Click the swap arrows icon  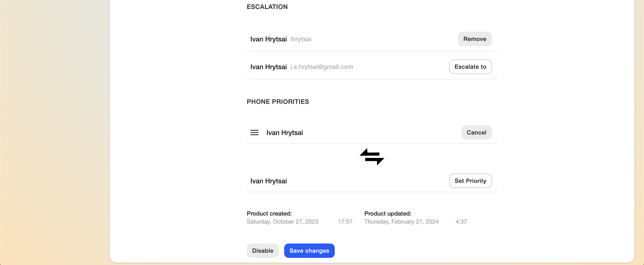pos(372,157)
